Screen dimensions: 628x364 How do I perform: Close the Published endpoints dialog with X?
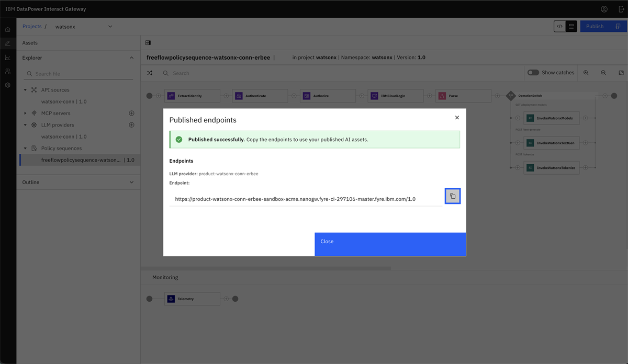(x=457, y=118)
